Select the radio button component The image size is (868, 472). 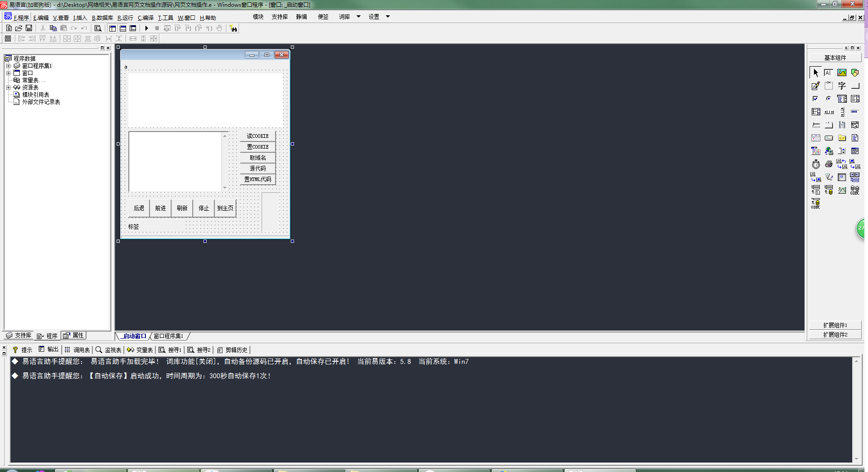point(828,99)
